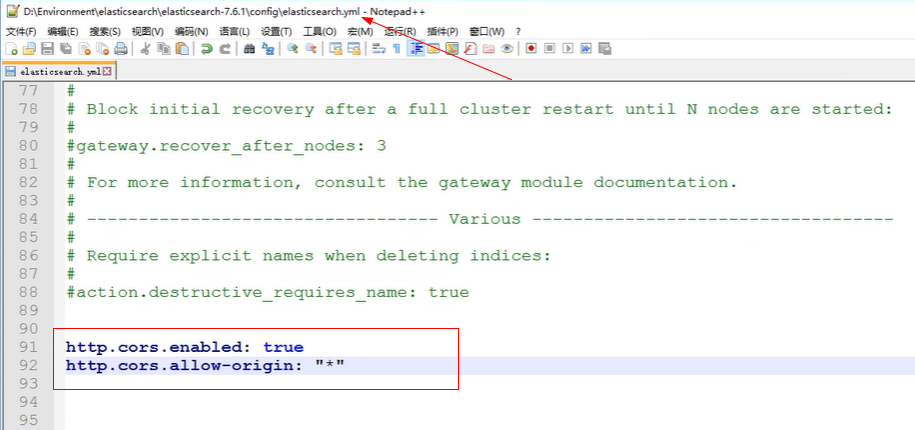
Task: Toggle the Monitoring eye icon
Action: tap(507, 49)
